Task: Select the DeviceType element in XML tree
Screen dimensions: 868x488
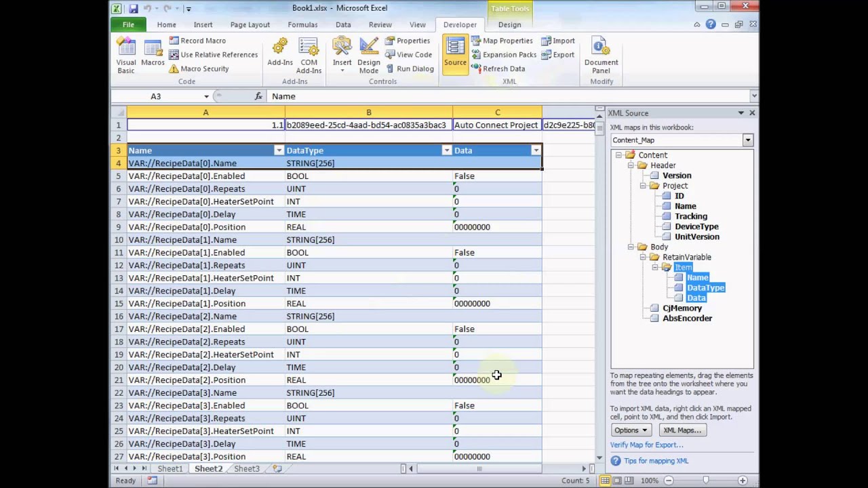Action: coord(696,226)
